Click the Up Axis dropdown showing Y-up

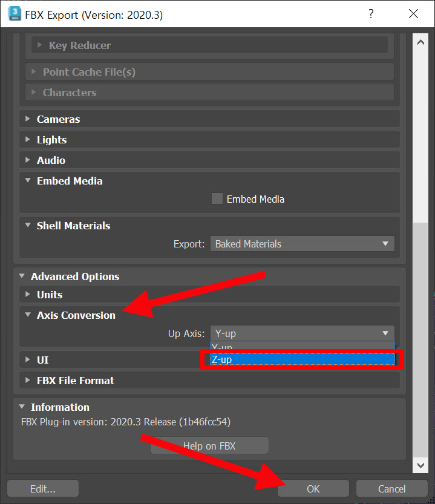point(303,333)
